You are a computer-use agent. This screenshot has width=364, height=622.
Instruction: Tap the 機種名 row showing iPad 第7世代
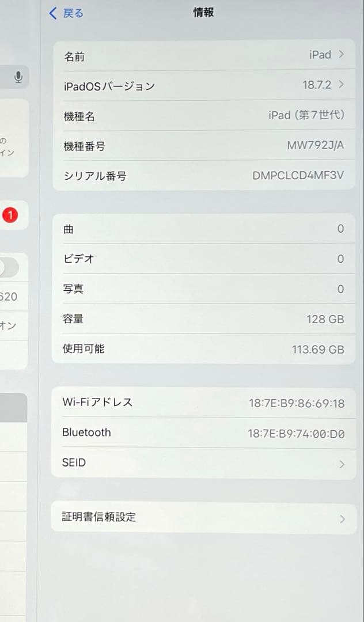[202, 116]
